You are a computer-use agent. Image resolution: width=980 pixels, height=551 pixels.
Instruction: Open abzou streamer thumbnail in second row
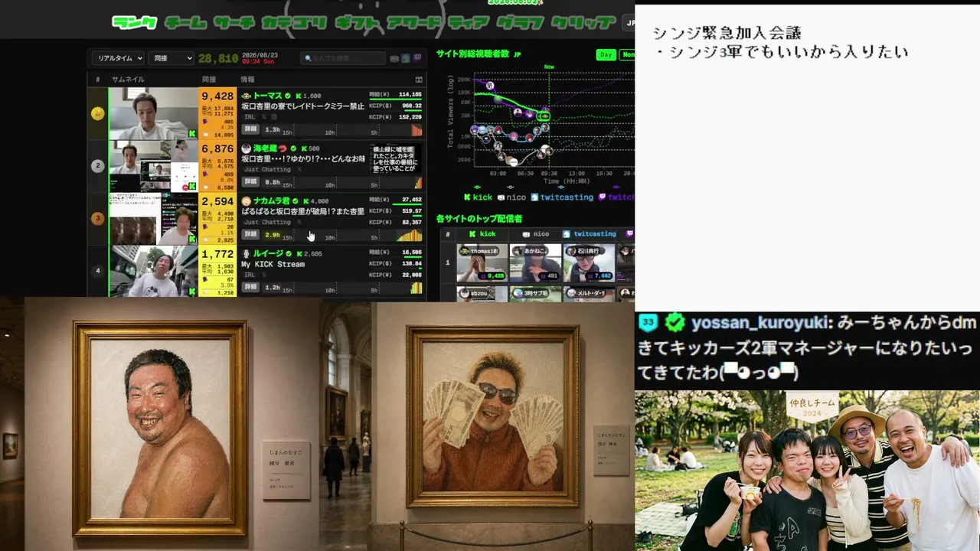482,293
